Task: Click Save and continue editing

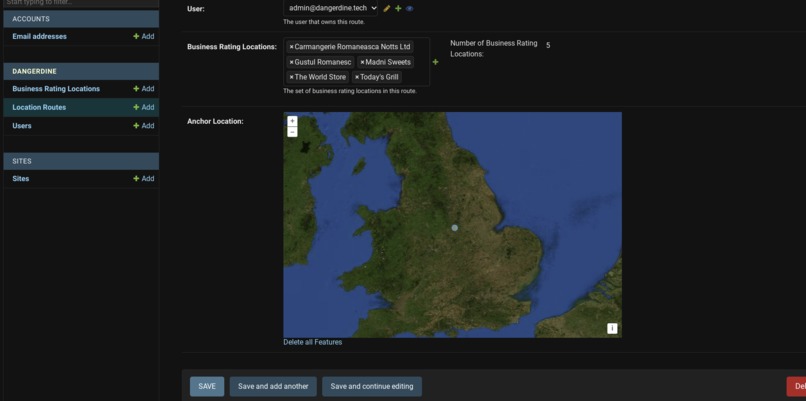Action: pos(372,387)
